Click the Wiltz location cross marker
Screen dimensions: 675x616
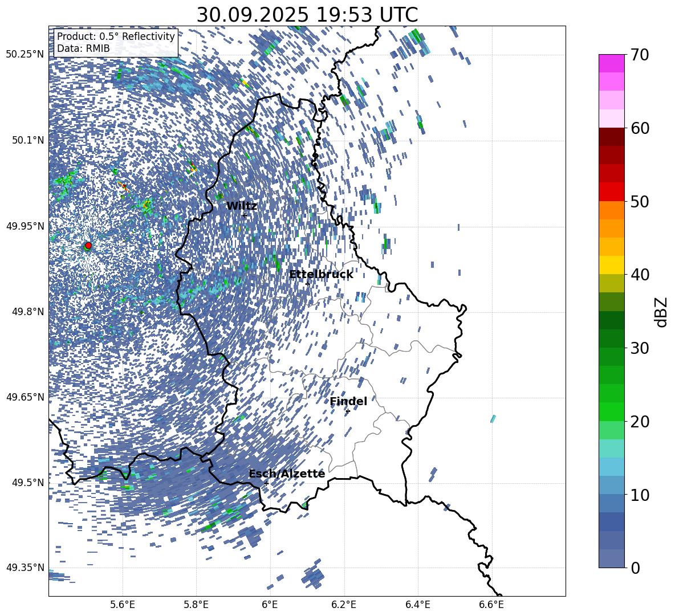(x=245, y=215)
